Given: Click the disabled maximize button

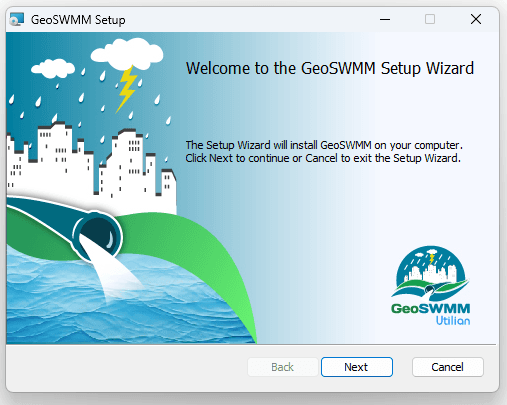Looking at the screenshot, I should click(x=430, y=19).
